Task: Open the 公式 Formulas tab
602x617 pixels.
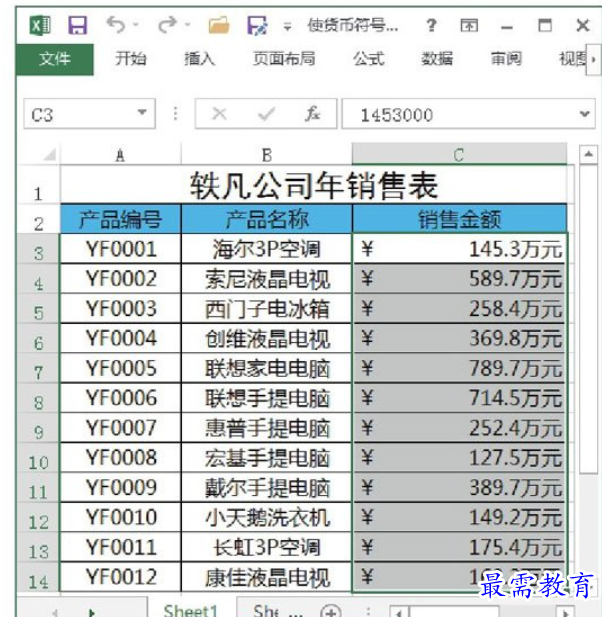Action: [368, 59]
